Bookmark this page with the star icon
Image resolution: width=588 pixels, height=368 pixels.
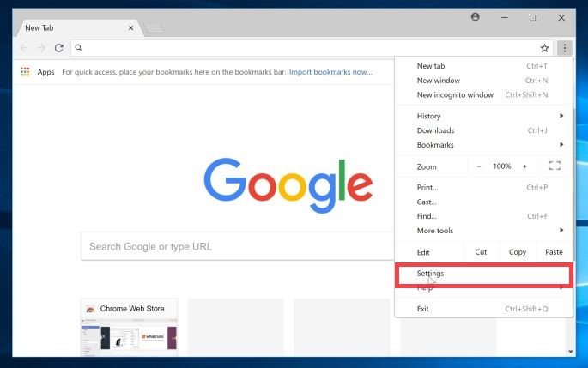coord(544,48)
